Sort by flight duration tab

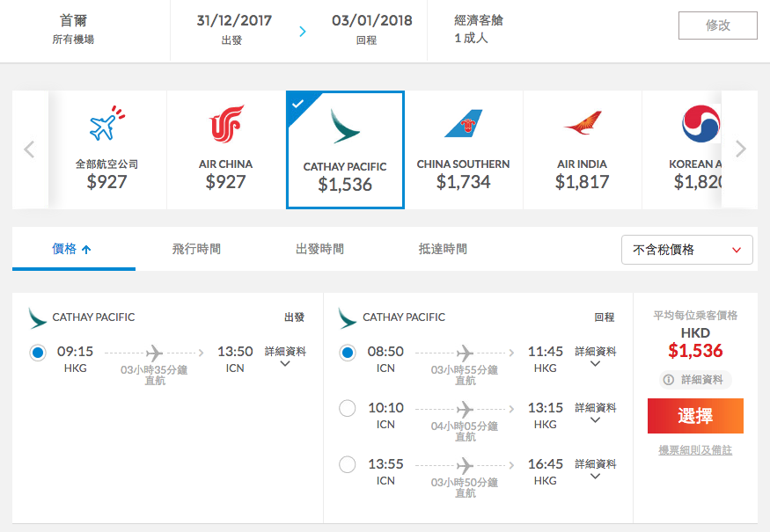[196, 249]
